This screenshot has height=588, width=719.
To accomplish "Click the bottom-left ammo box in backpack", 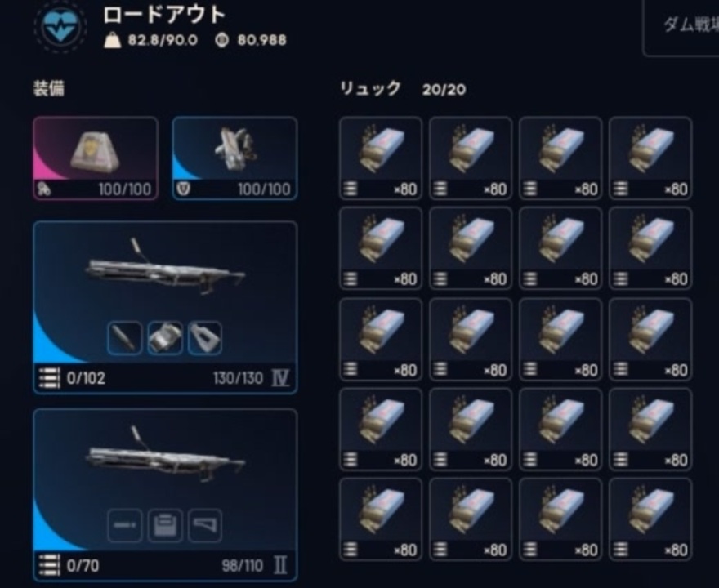I will 381,519.
